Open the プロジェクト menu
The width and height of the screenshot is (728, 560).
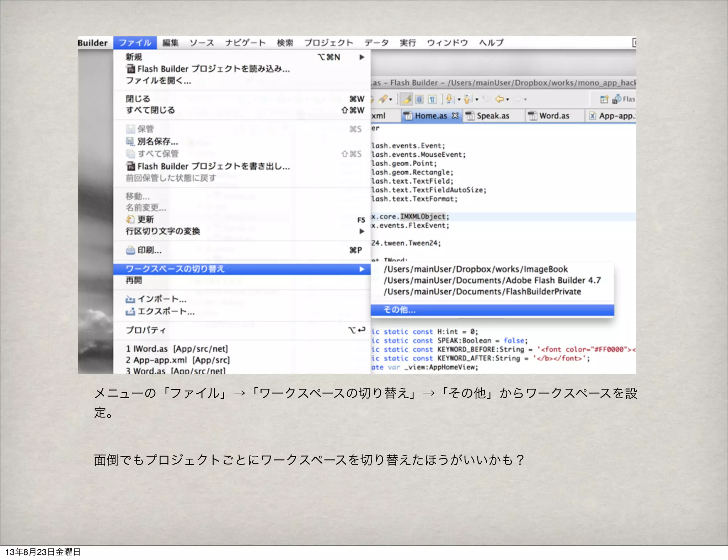328,43
